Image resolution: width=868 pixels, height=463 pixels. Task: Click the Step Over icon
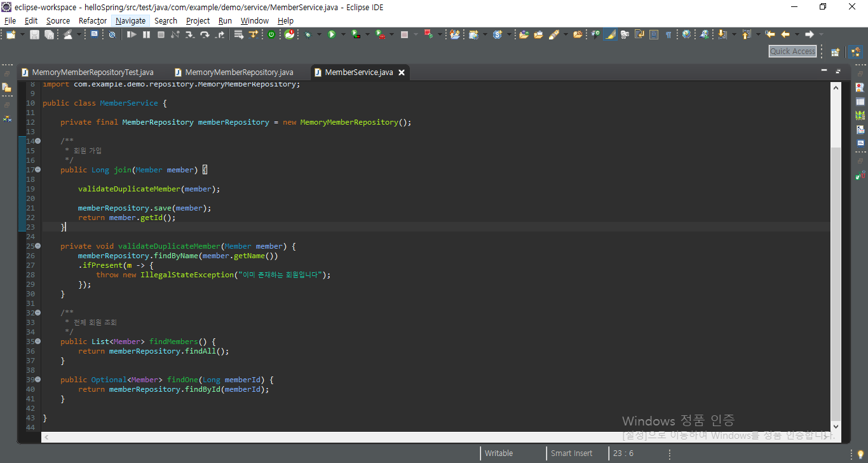pos(205,34)
